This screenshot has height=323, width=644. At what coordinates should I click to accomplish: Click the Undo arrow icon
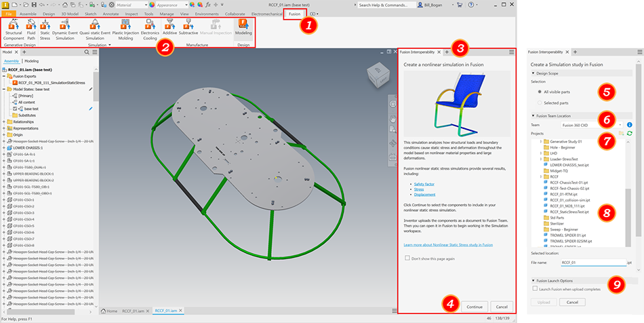pos(41,5)
